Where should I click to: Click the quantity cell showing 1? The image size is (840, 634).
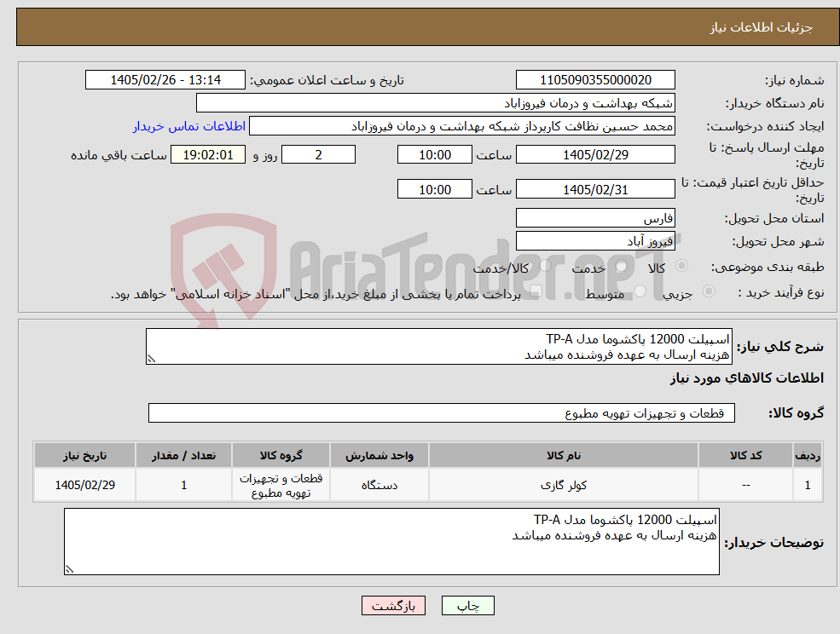183,485
